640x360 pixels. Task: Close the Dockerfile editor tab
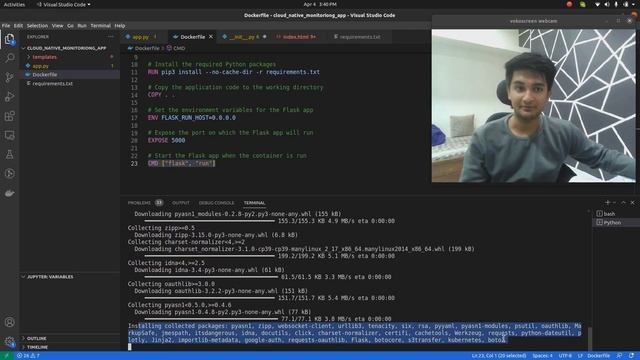point(211,37)
